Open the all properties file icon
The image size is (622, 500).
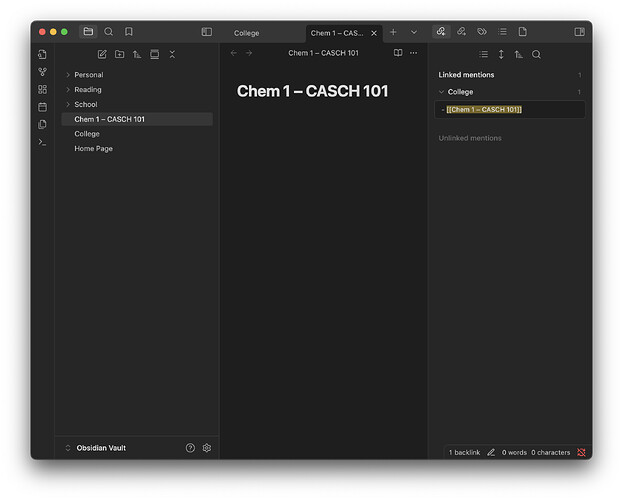pos(522,32)
